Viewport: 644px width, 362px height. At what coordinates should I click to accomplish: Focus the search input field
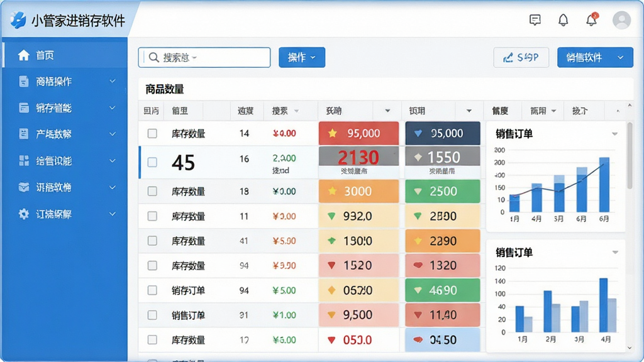(x=204, y=57)
